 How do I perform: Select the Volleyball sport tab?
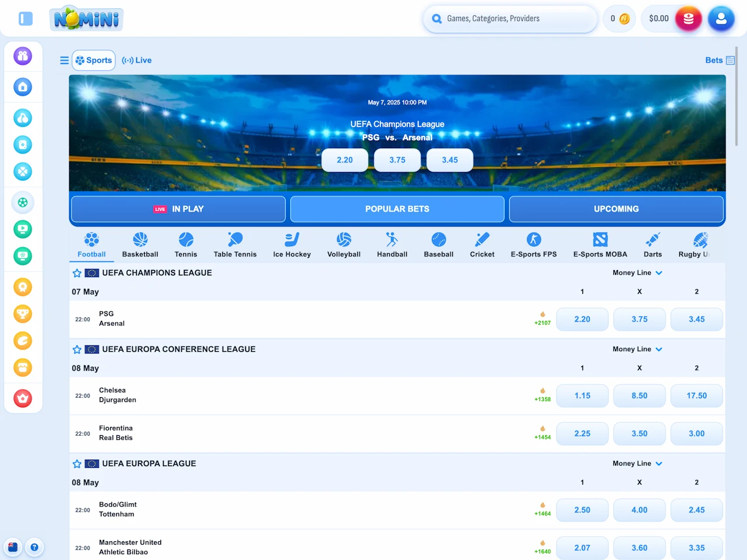tap(344, 245)
